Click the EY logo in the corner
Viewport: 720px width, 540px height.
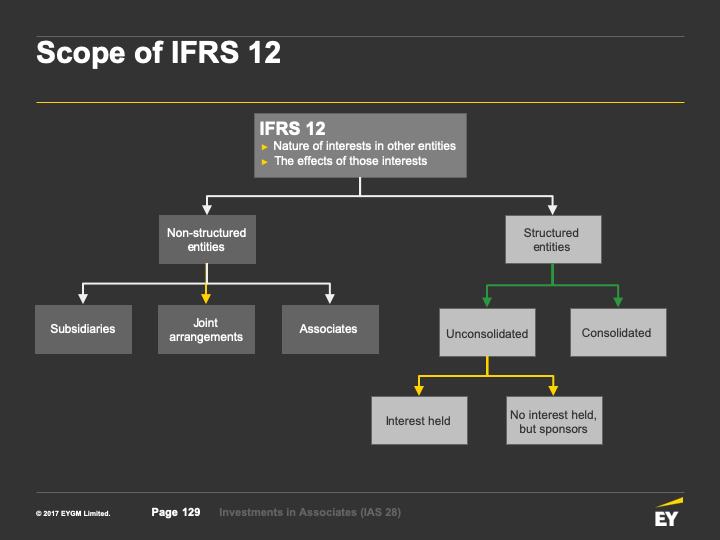(669, 512)
